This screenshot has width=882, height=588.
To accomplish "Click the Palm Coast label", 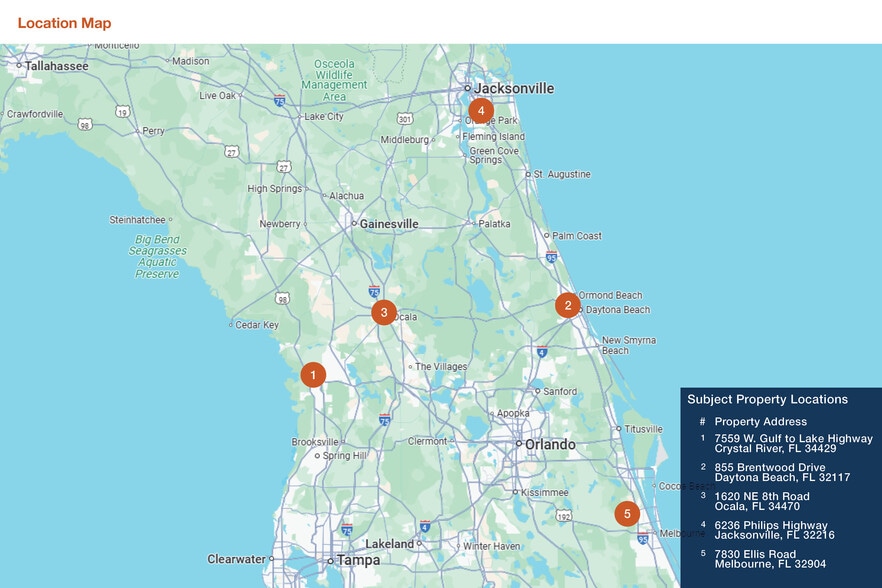I will click(x=577, y=236).
